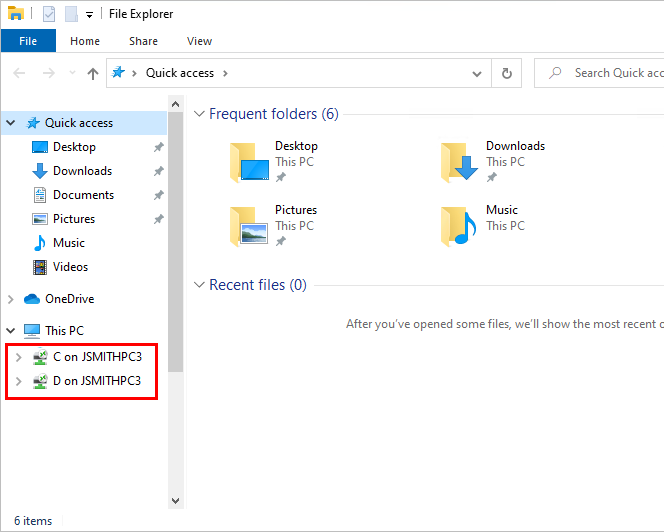The image size is (664, 532).
Task: Click the Back navigation arrow
Action: [19, 73]
